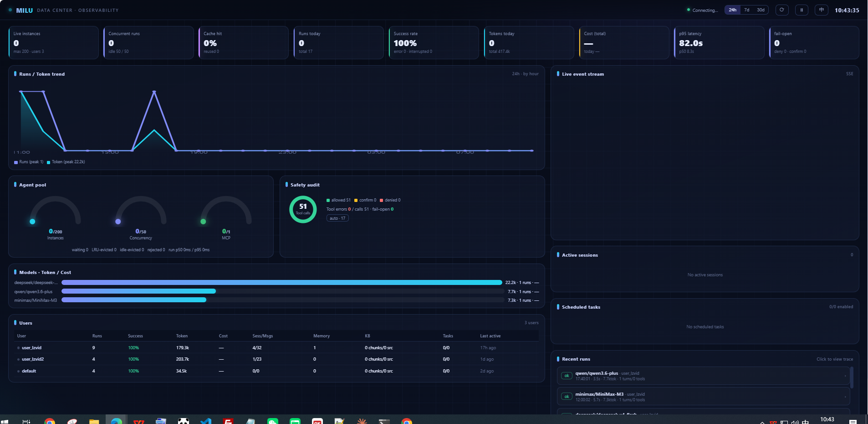This screenshot has height=424, width=868.
Task: Click the Instances 0/200 gauge
Action: point(55,217)
